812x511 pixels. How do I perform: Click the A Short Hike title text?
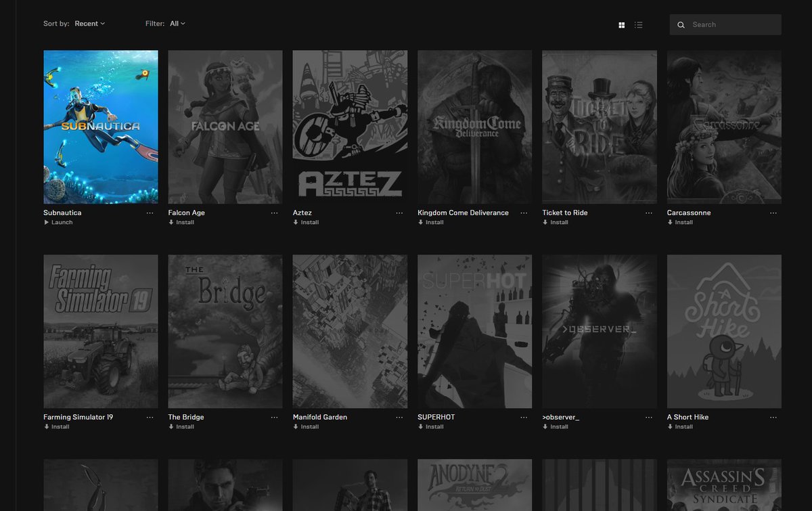pos(687,417)
